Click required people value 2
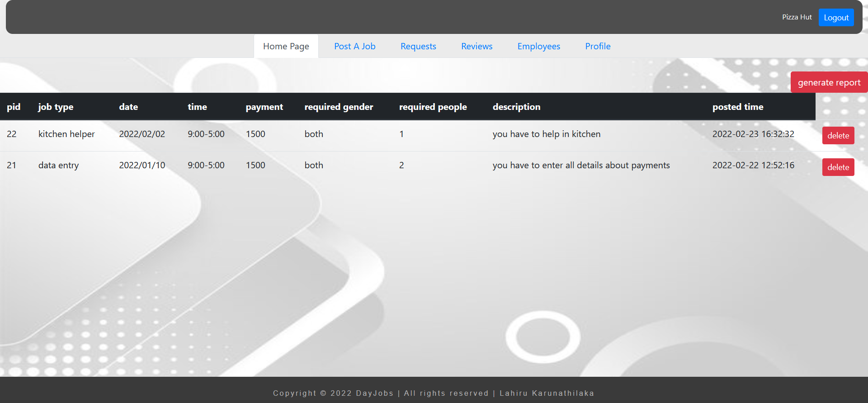The image size is (868, 403). (x=401, y=165)
